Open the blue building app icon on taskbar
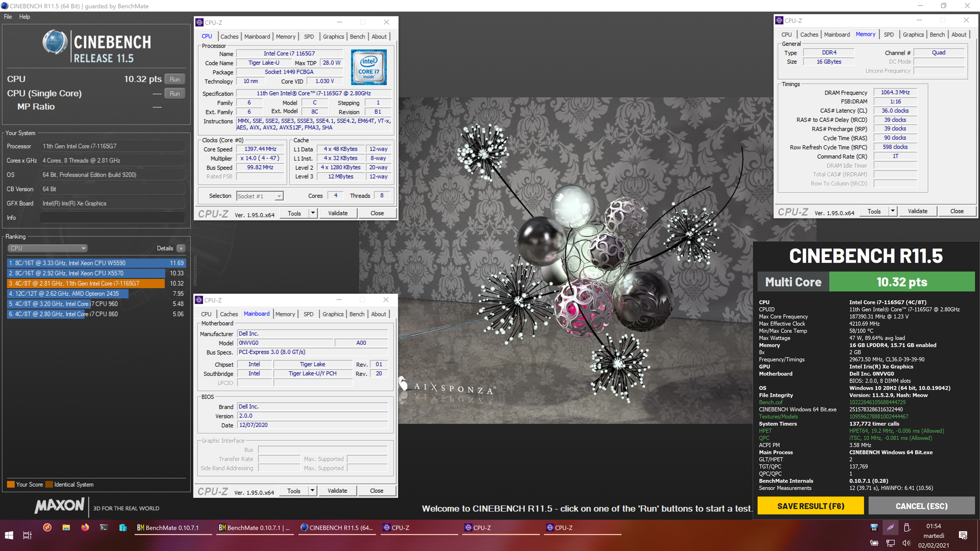The image size is (980, 551). click(122, 528)
